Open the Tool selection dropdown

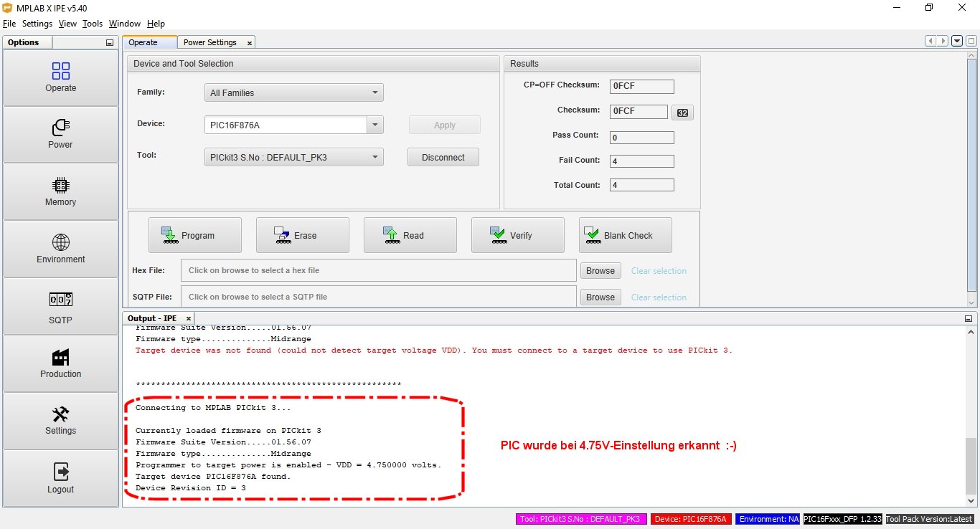point(294,157)
